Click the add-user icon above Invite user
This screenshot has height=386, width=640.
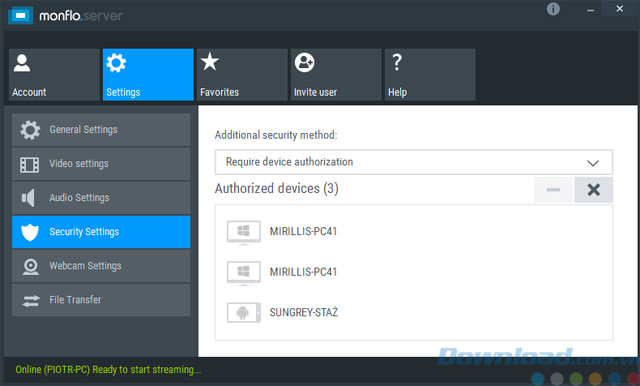pos(304,62)
